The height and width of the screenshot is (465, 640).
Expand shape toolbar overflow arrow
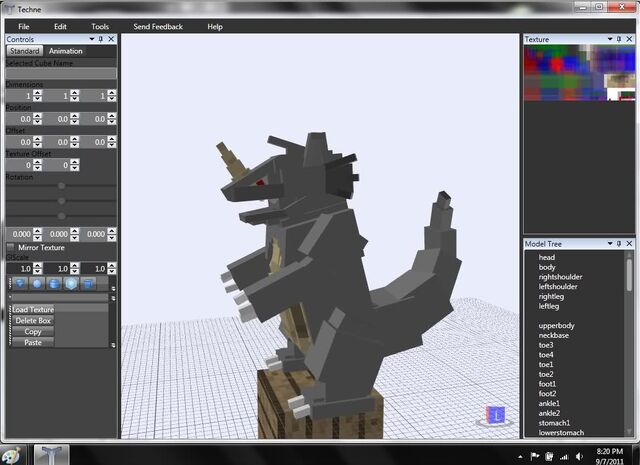tap(113, 288)
